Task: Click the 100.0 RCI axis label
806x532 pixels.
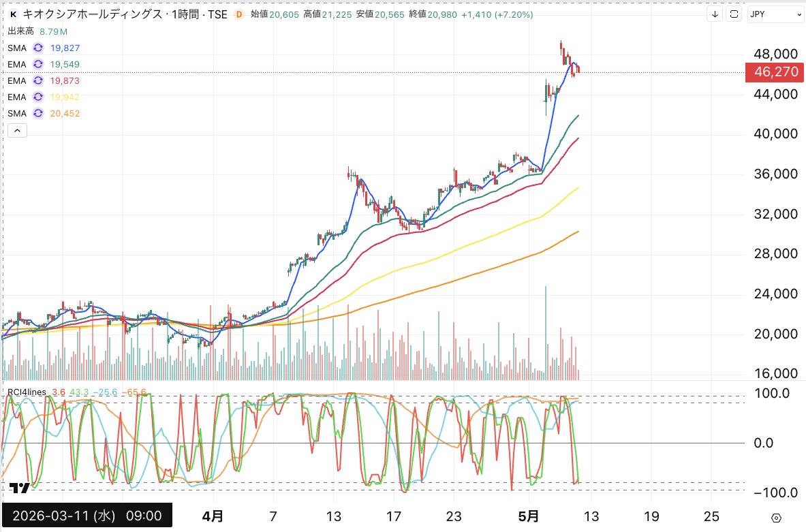Action: point(771,394)
